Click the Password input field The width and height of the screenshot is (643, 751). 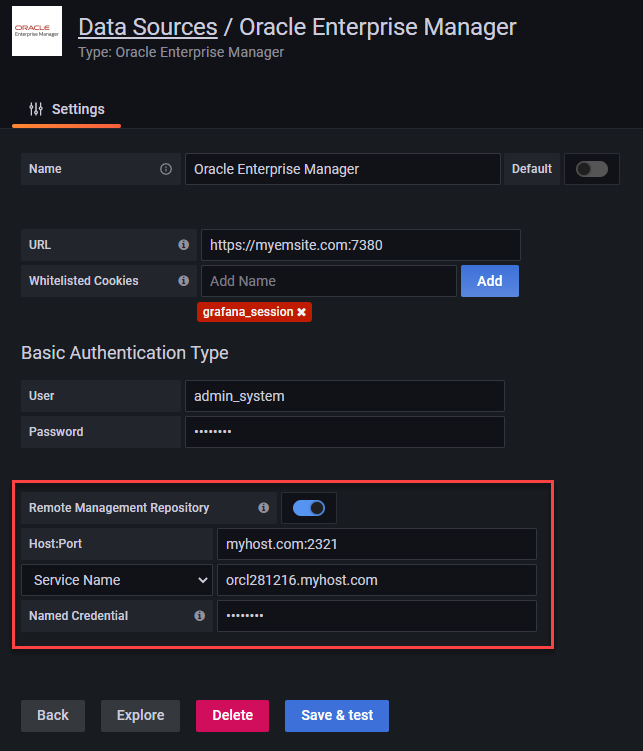345,432
